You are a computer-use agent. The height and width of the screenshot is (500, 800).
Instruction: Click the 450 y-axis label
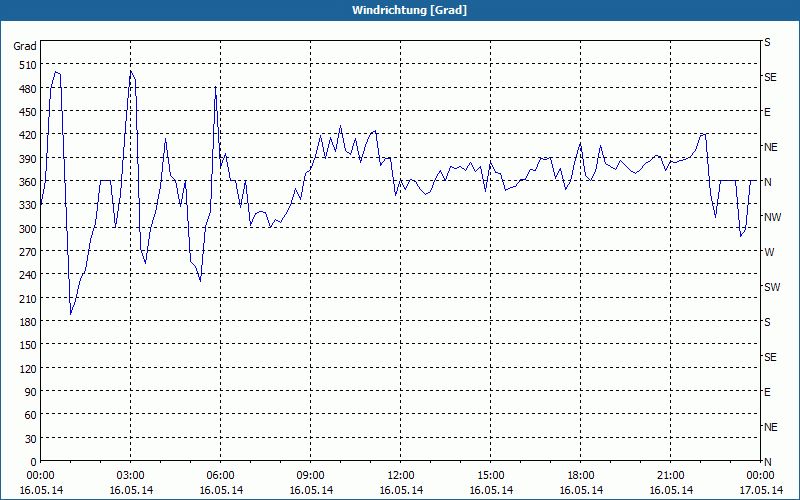(29, 112)
